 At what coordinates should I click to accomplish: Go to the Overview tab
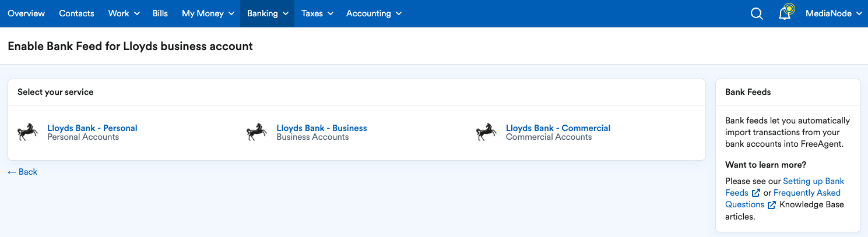click(26, 13)
